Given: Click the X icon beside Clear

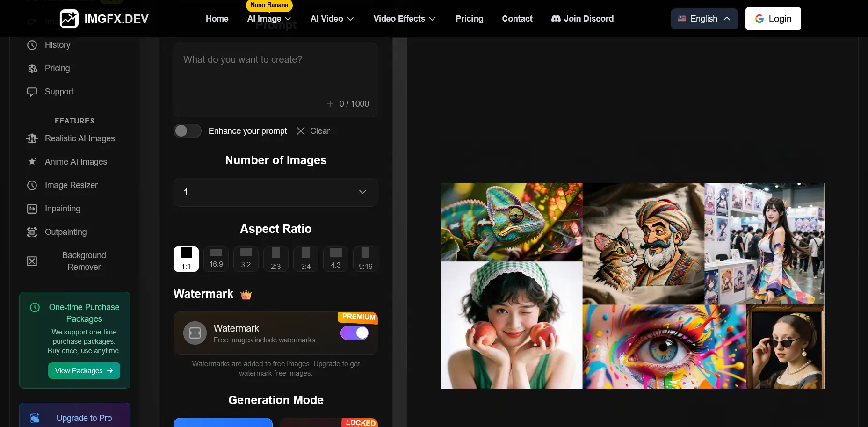Looking at the screenshot, I should [301, 131].
